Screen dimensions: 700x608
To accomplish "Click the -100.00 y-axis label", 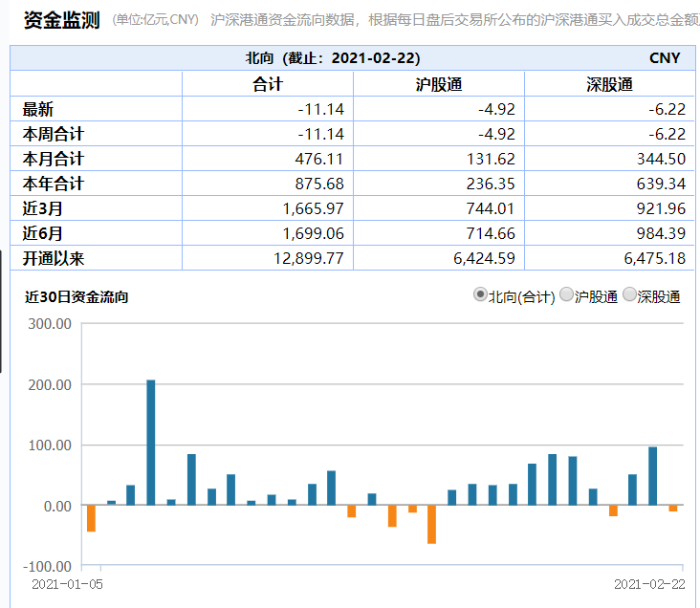I will click(47, 567).
